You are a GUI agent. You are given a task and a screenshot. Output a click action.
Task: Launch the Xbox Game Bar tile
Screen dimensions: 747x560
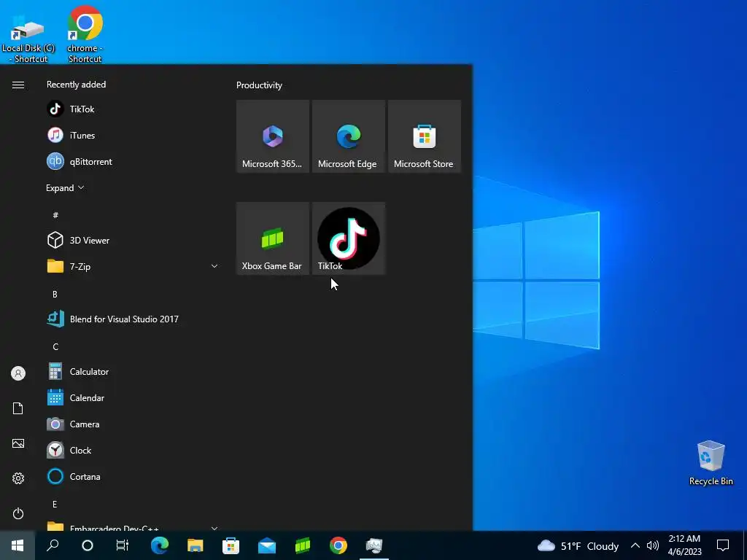273,238
